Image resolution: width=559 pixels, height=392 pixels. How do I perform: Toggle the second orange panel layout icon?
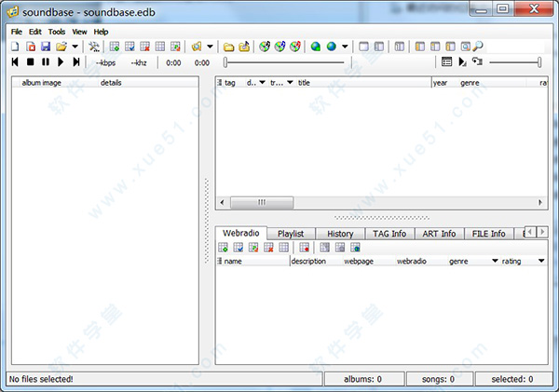click(435, 47)
